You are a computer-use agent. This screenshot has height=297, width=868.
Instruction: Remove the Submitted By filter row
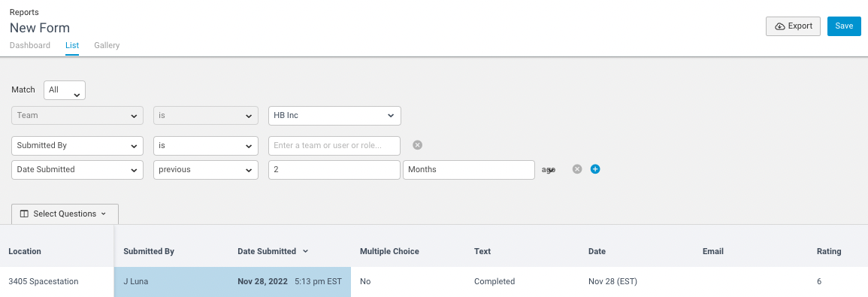(418, 145)
